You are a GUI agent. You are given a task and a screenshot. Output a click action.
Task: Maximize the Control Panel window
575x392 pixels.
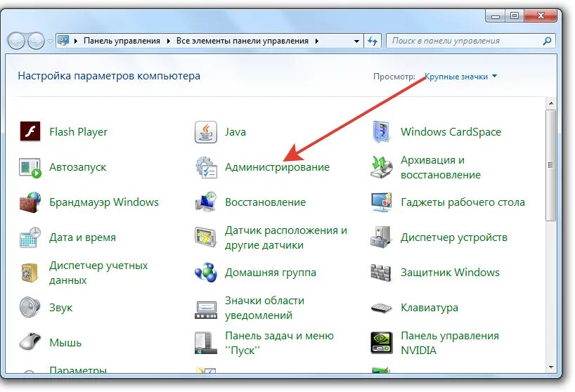point(515,15)
